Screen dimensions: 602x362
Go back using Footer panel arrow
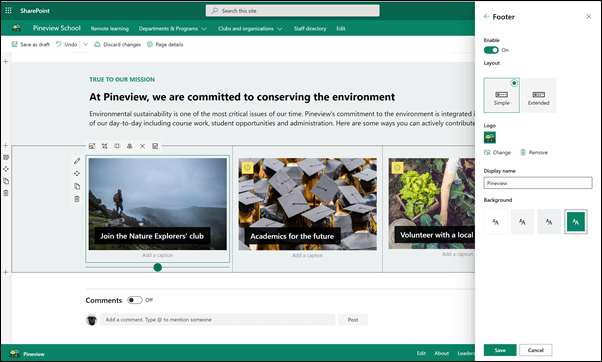pyautogui.click(x=486, y=16)
